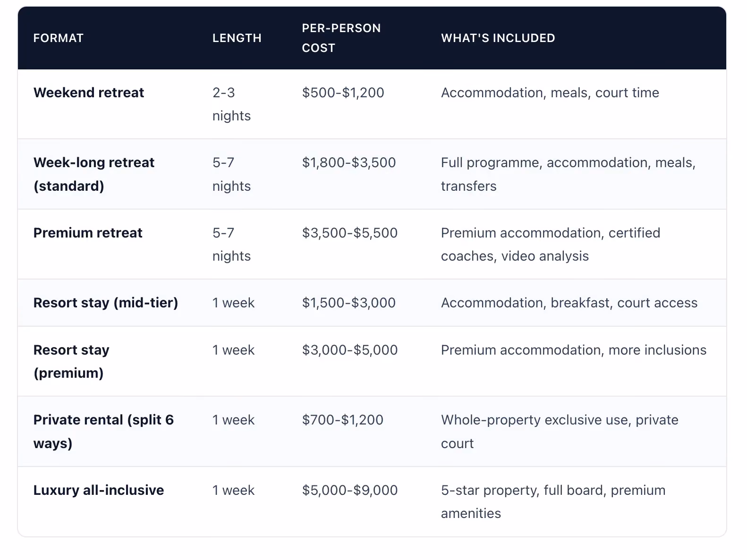
Task: Click Private rental (split 6 ways) label
Action: click(x=103, y=432)
